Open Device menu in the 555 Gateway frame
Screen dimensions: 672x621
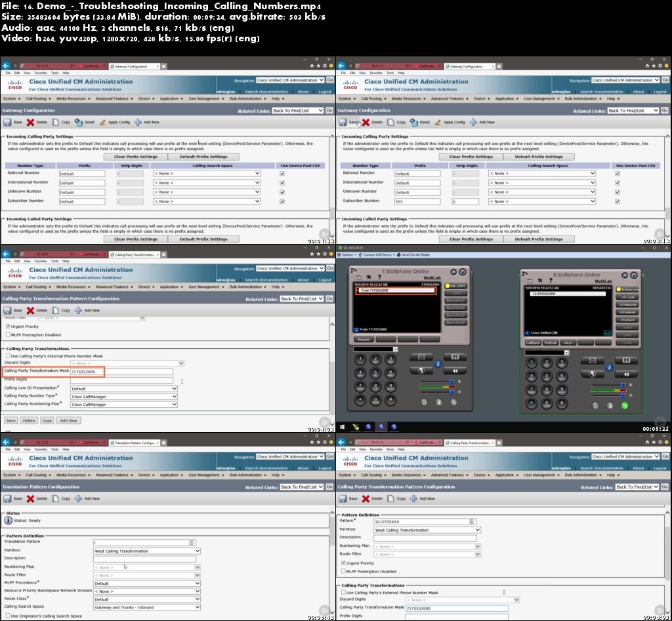[x=482, y=98]
